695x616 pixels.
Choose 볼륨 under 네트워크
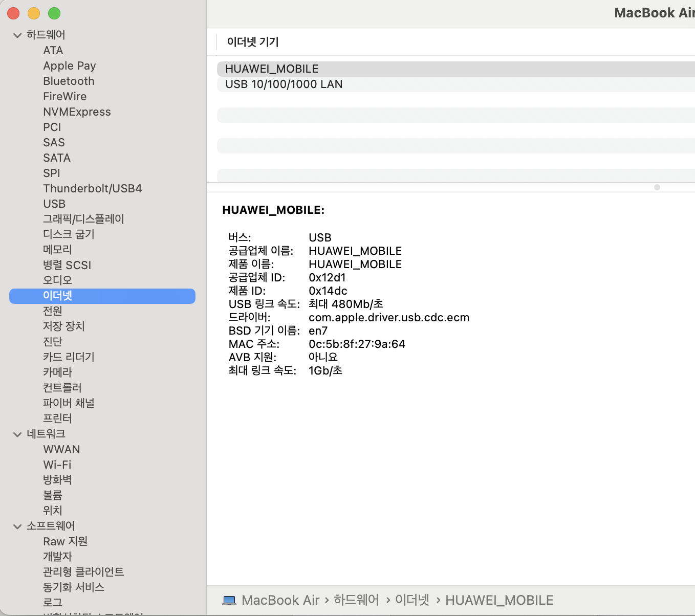point(53,495)
